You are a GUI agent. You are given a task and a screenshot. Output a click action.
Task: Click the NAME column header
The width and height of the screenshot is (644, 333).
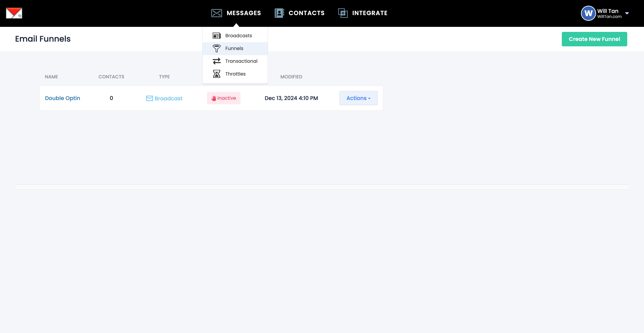pyautogui.click(x=51, y=77)
